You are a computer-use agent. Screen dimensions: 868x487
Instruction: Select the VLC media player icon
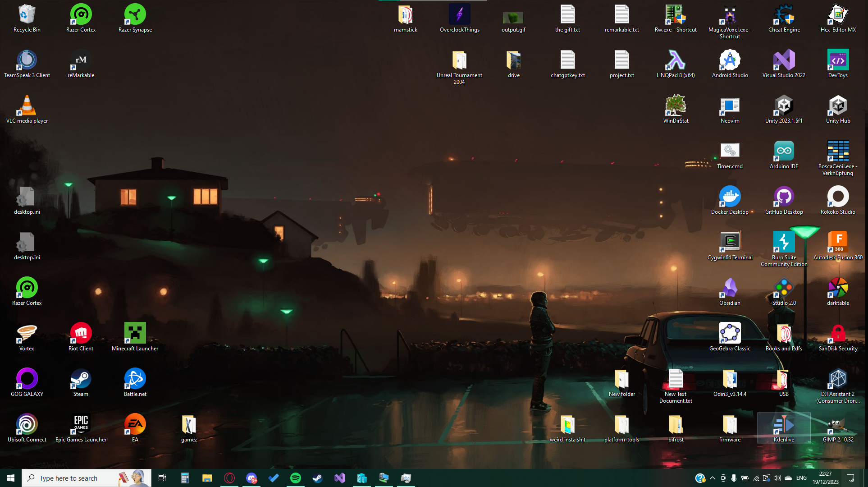click(27, 109)
